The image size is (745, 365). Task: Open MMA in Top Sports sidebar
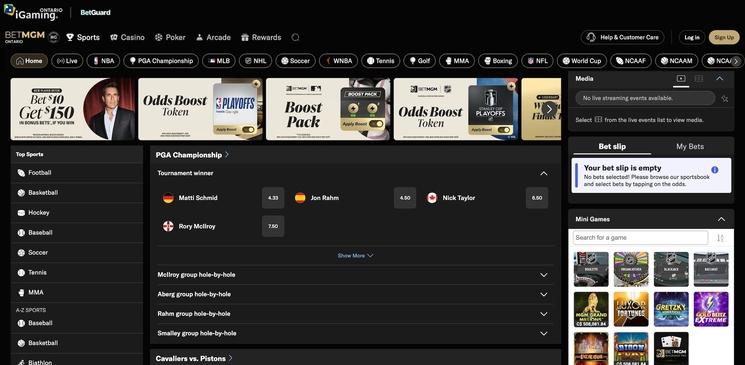point(76,293)
